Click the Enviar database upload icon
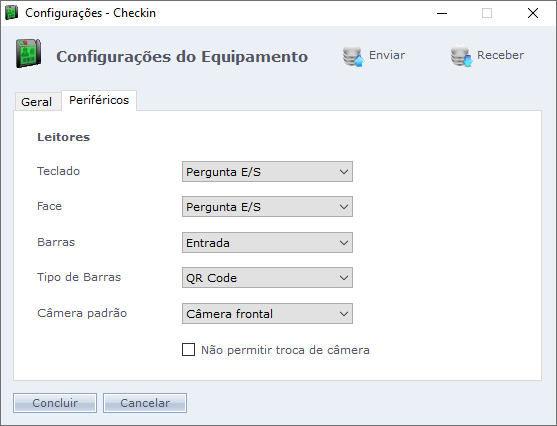 coord(353,56)
